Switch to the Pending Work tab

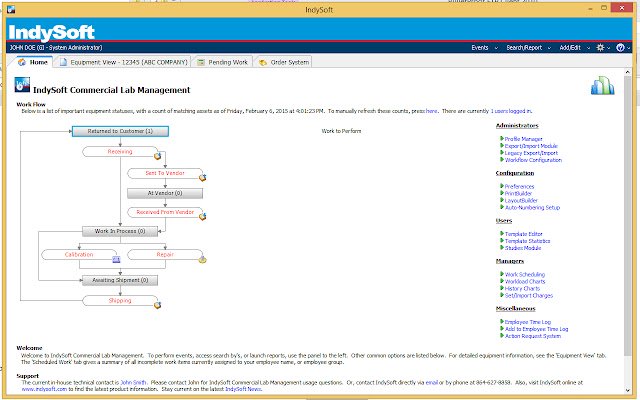point(223,62)
